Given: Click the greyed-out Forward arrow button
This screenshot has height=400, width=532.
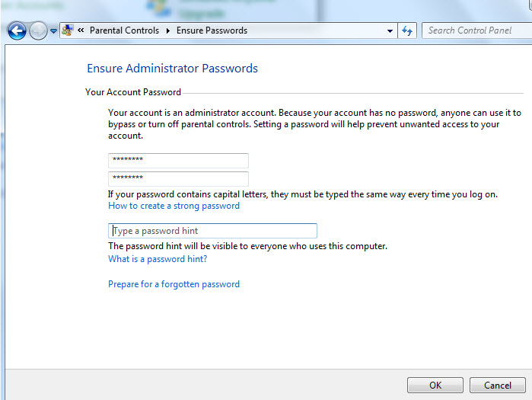Looking at the screenshot, I should coord(38,31).
